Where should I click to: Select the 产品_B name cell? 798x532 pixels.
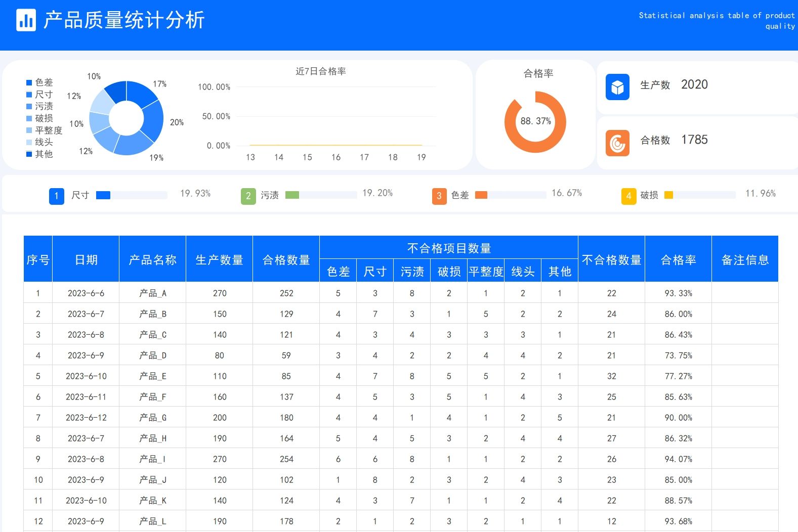pos(153,314)
